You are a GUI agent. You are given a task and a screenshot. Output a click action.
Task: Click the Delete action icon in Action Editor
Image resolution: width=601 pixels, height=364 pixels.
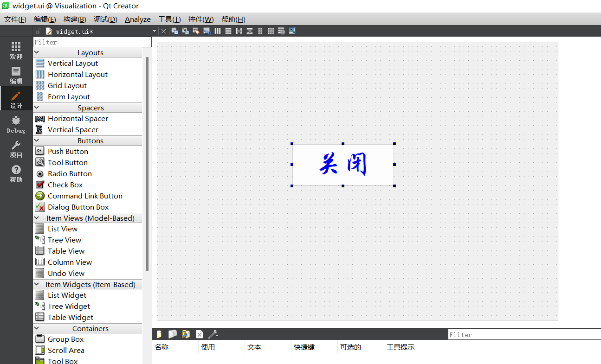(199, 334)
